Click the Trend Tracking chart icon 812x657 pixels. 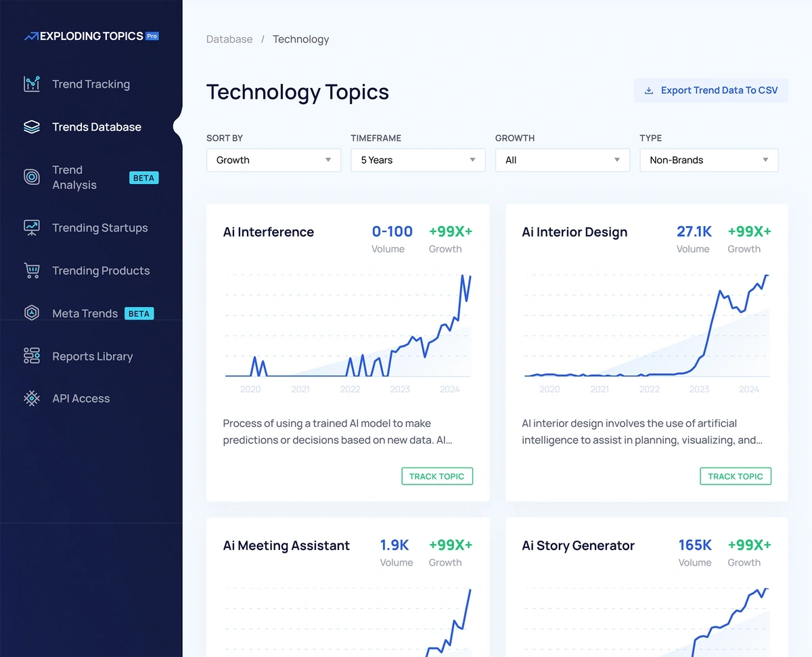click(x=32, y=84)
